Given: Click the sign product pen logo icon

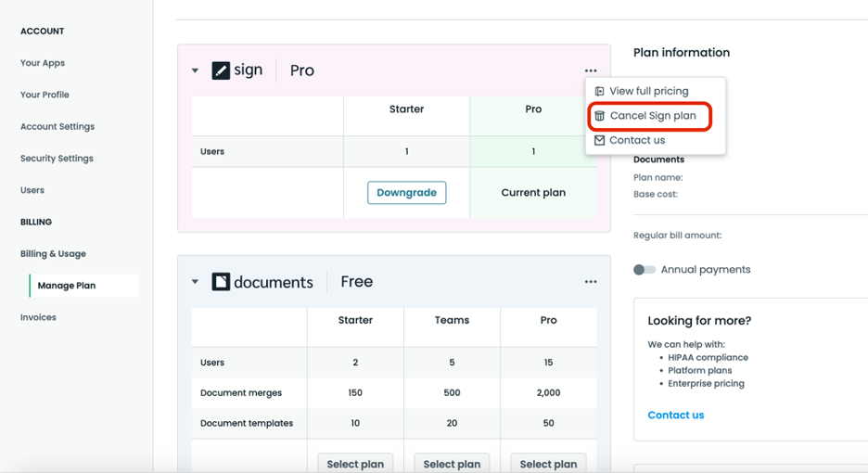Looking at the screenshot, I should point(221,70).
